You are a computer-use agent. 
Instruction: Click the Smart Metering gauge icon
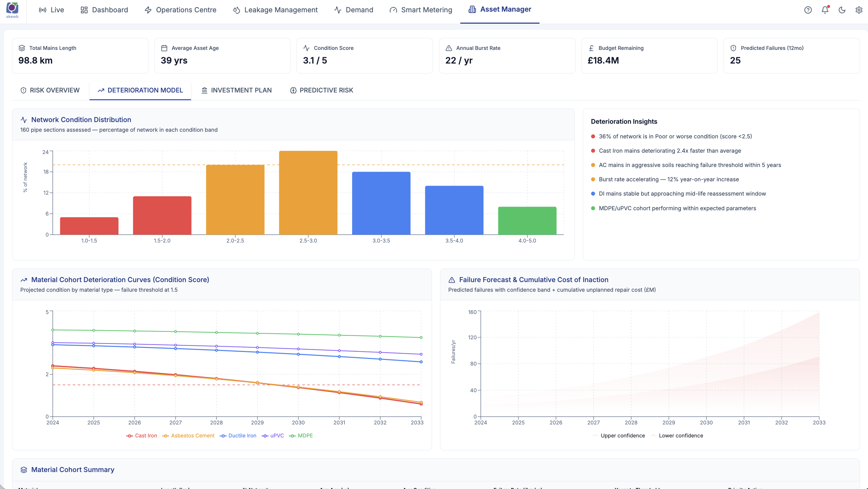point(393,10)
